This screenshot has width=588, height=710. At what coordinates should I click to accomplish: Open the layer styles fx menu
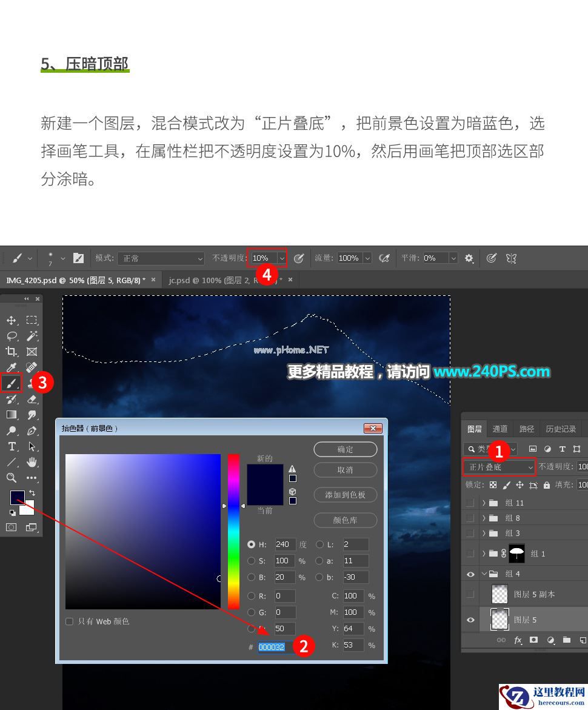518,640
